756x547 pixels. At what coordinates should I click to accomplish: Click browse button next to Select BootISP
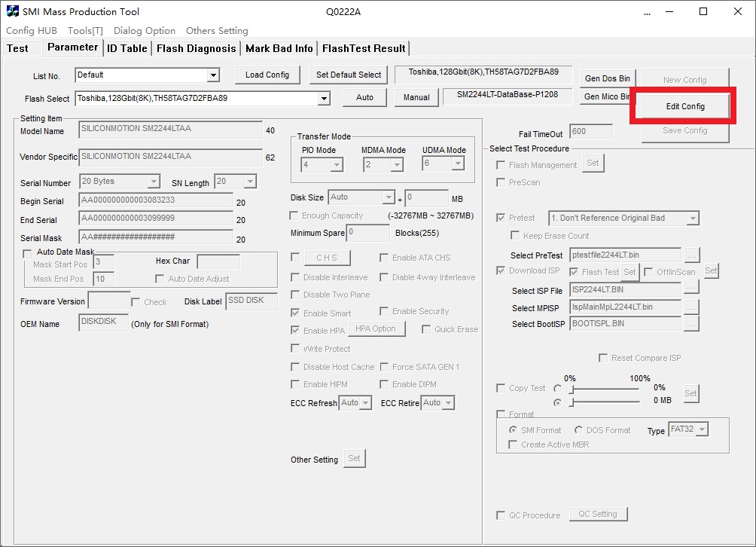[691, 324]
